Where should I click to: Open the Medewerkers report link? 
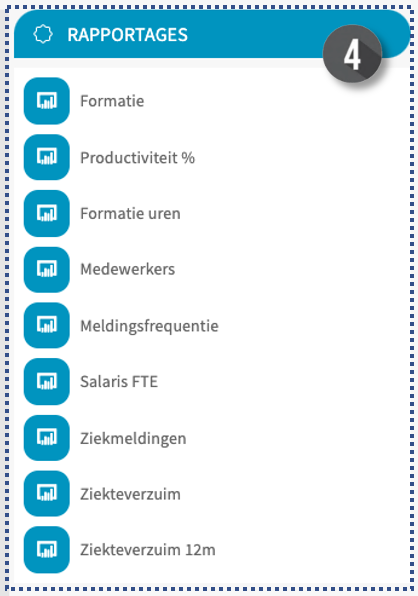point(128,269)
